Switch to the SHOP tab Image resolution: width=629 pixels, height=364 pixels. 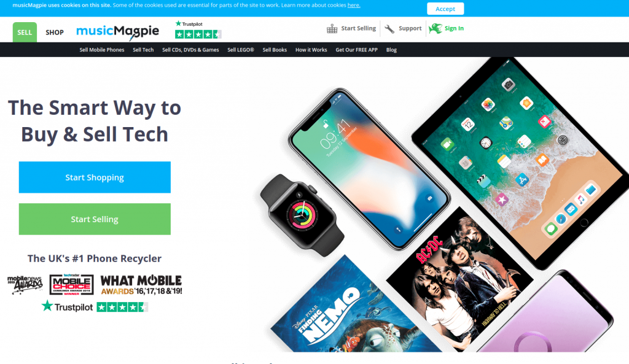(55, 33)
